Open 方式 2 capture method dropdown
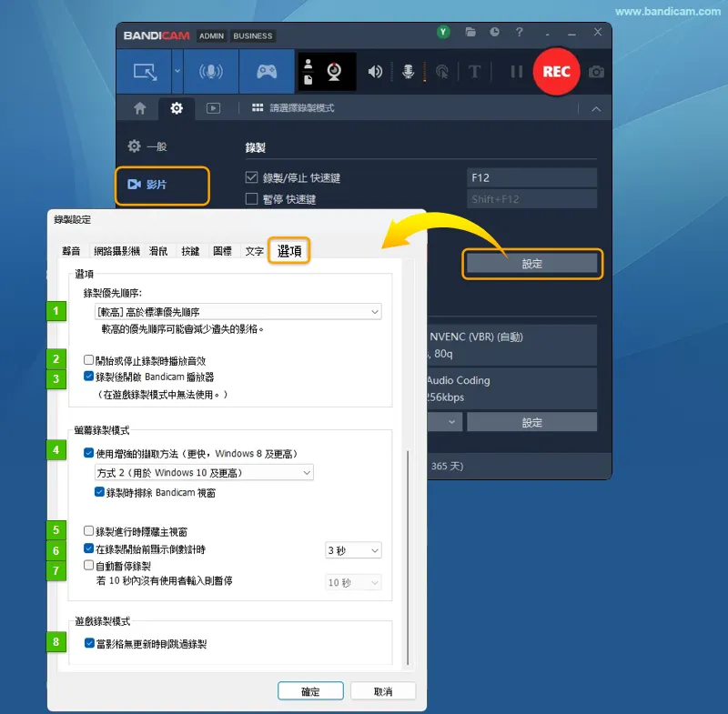Image resolution: width=728 pixels, height=714 pixels. click(x=204, y=472)
